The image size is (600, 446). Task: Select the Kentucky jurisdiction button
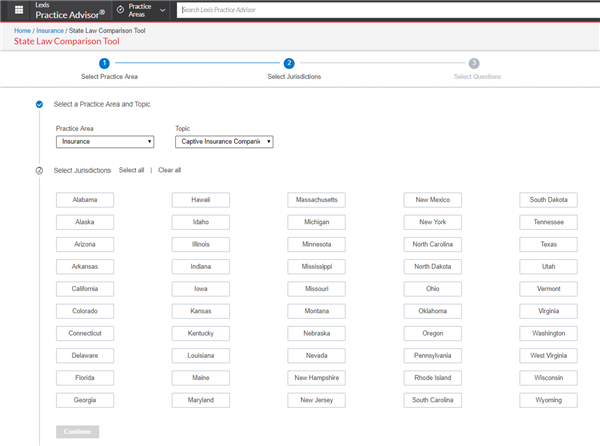(201, 334)
